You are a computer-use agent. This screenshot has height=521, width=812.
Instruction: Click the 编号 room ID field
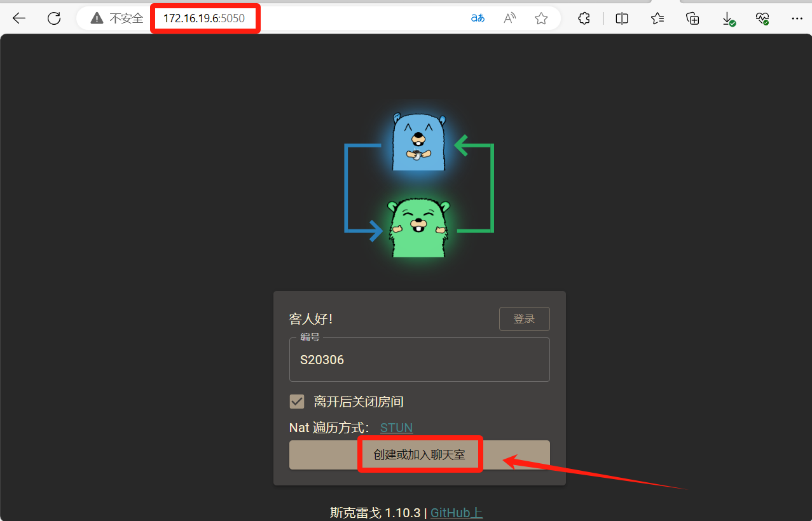point(419,360)
